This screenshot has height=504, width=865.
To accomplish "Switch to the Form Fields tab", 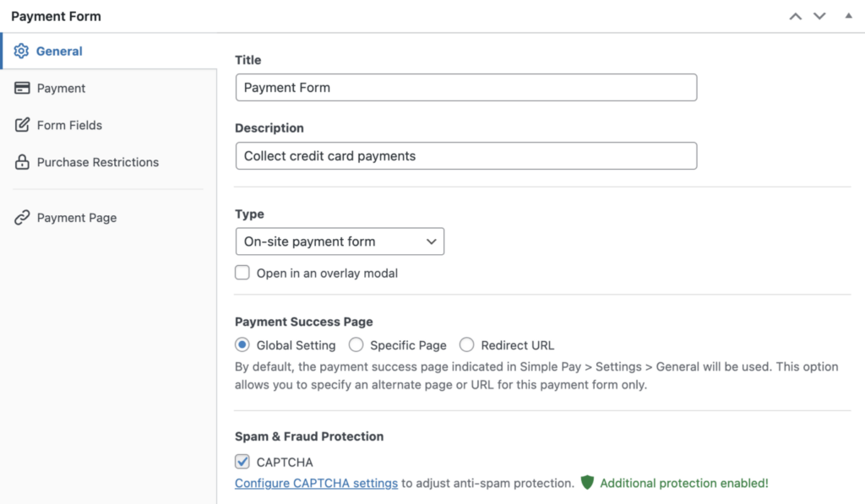I will 69,125.
